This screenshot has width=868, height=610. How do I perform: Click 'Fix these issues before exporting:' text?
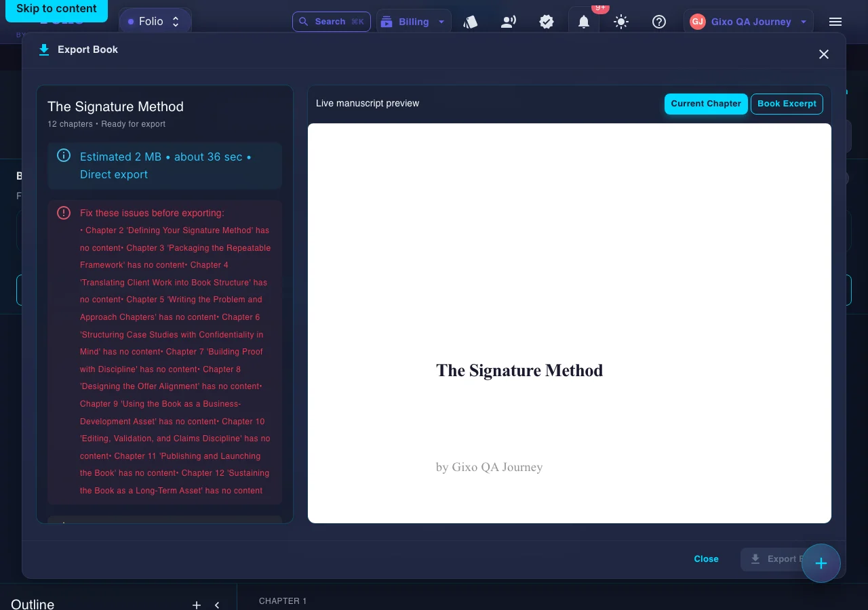pos(152,213)
